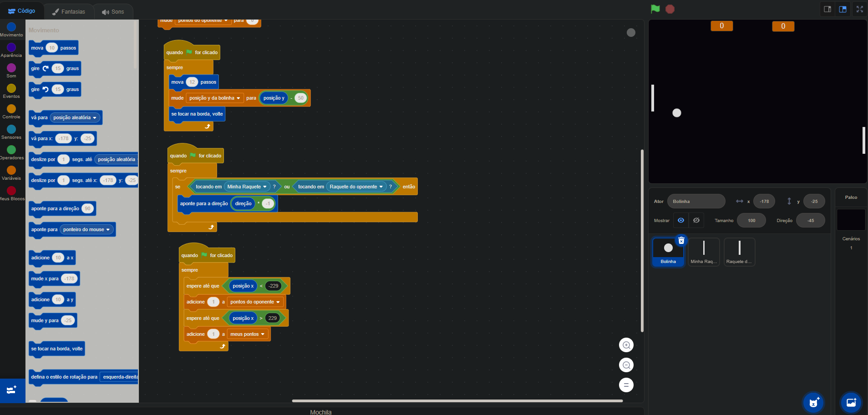
Task: Edit the sprite x value -178
Action: pyautogui.click(x=764, y=201)
